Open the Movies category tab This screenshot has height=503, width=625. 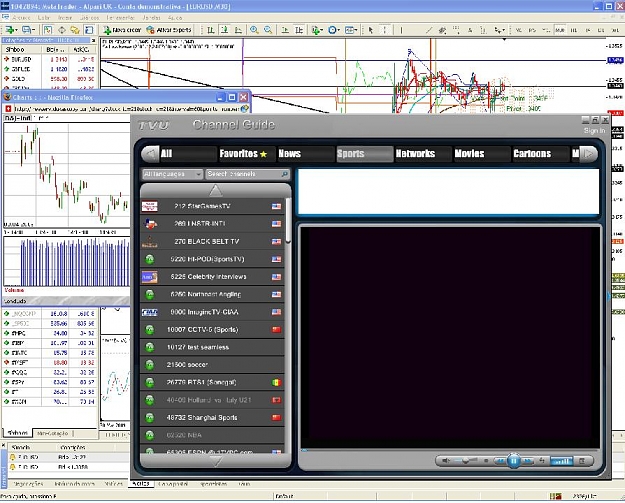pyautogui.click(x=482, y=154)
